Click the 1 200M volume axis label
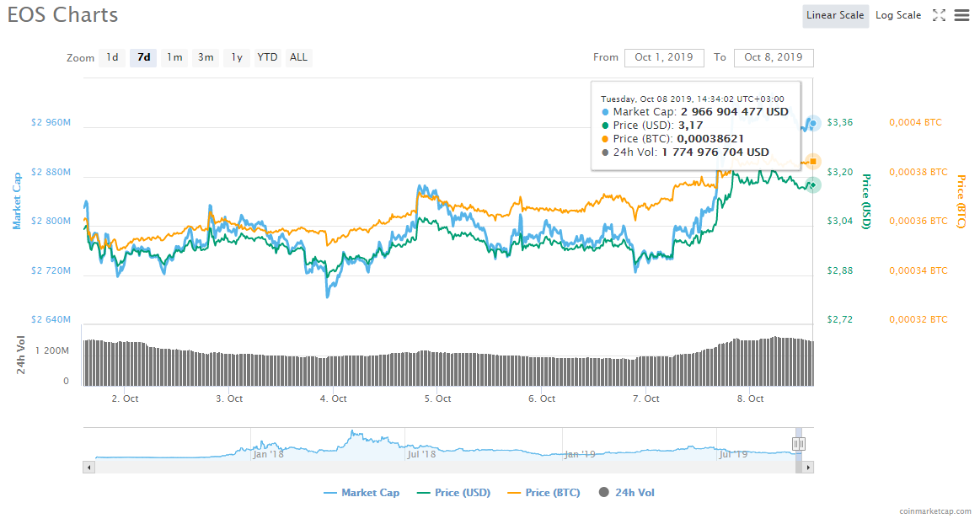Viewport: 980px width, 524px height. 52,350
